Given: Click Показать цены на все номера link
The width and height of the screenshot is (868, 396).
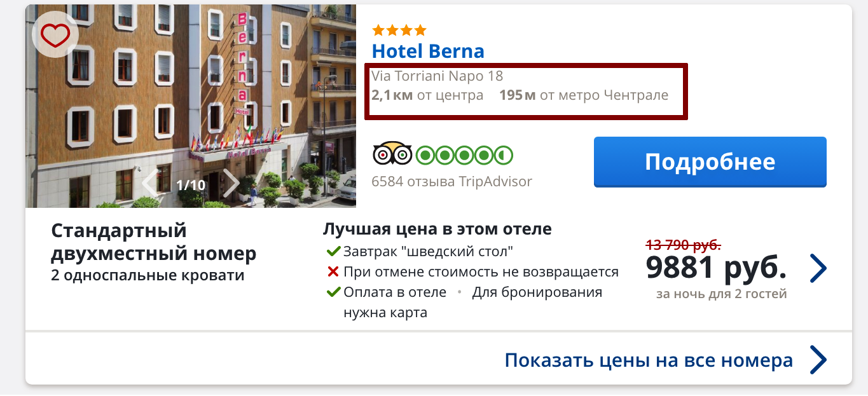Looking at the screenshot, I should point(649,360).
